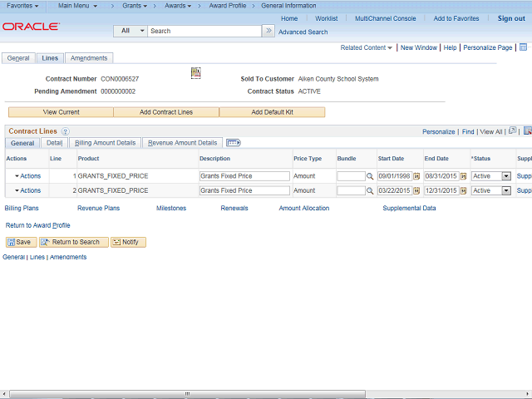Click Bundle lookup magnifier on line 2
The height and width of the screenshot is (399, 532).
tap(370, 191)
